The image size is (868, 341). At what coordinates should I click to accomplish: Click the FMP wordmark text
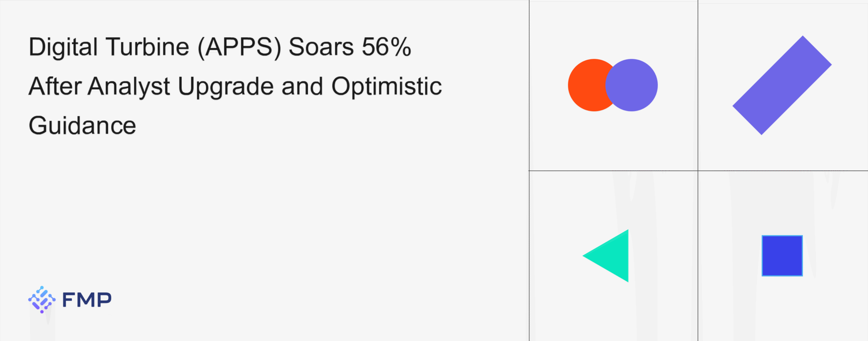(x=87, y=300)
